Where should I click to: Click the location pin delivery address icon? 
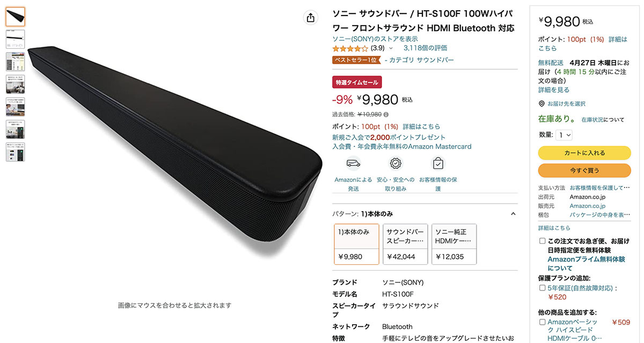[542, 103]
